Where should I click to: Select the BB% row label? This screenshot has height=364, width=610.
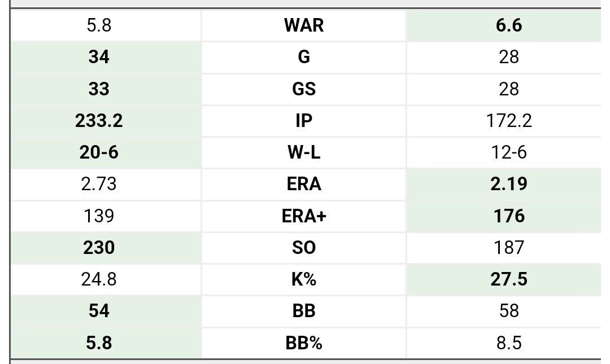(x=304, y=343)
